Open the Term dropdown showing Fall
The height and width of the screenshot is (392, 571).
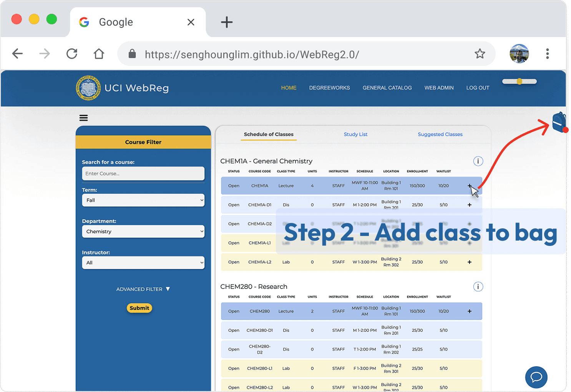(x=143, y=200)
